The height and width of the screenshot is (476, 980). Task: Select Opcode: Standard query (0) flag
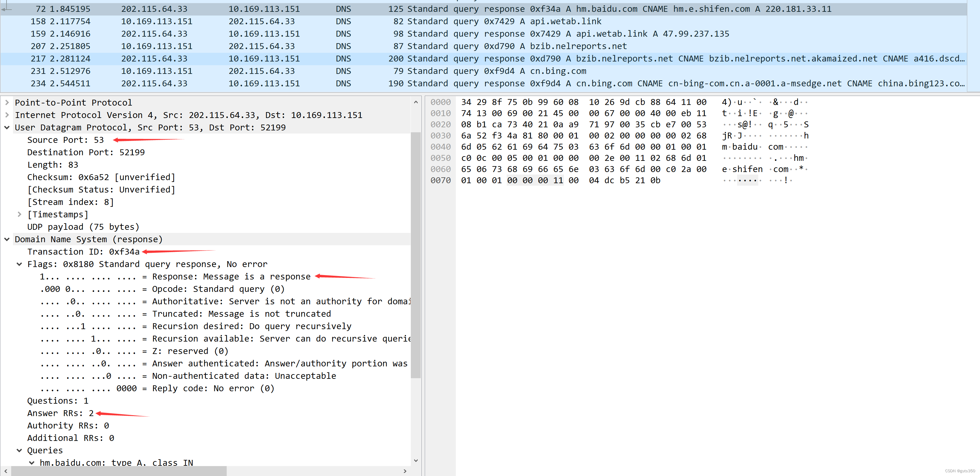pos(162,289)
